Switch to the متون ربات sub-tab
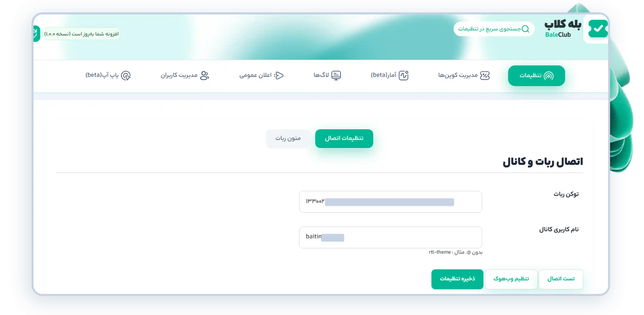The height and width of the screenshot is (315, 644). pos(288,138)
